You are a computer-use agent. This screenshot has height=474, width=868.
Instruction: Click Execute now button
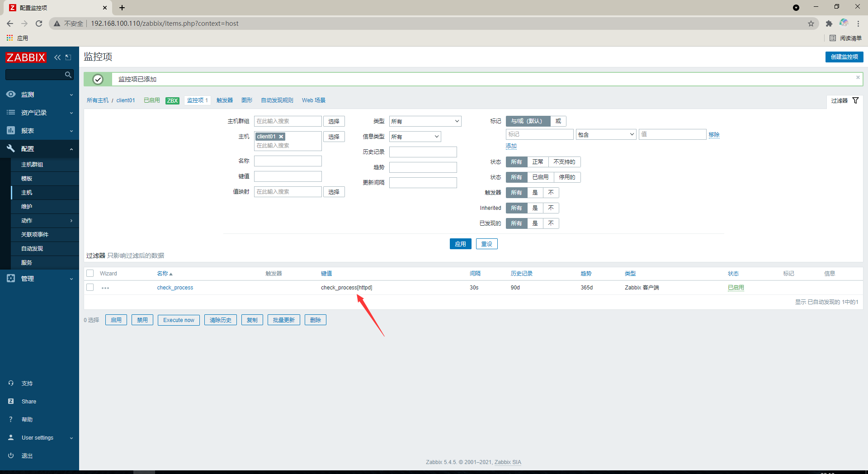pos(179,320)
